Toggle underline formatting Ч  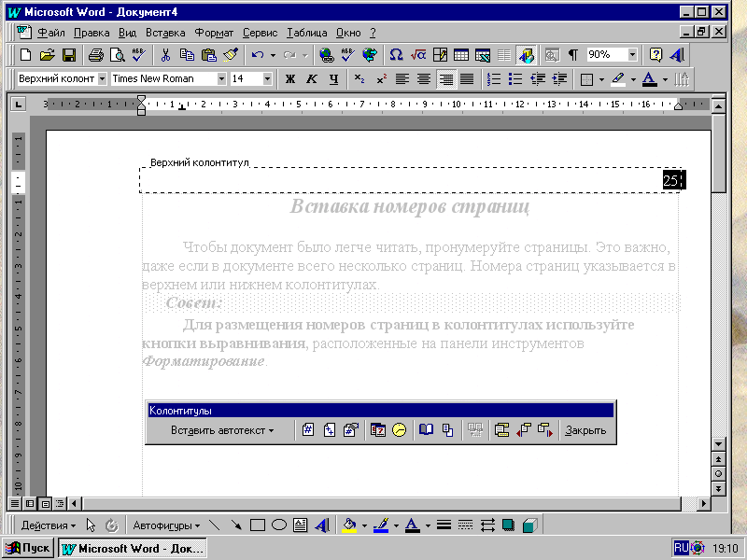pyautogui.click(x=333, y=79)
